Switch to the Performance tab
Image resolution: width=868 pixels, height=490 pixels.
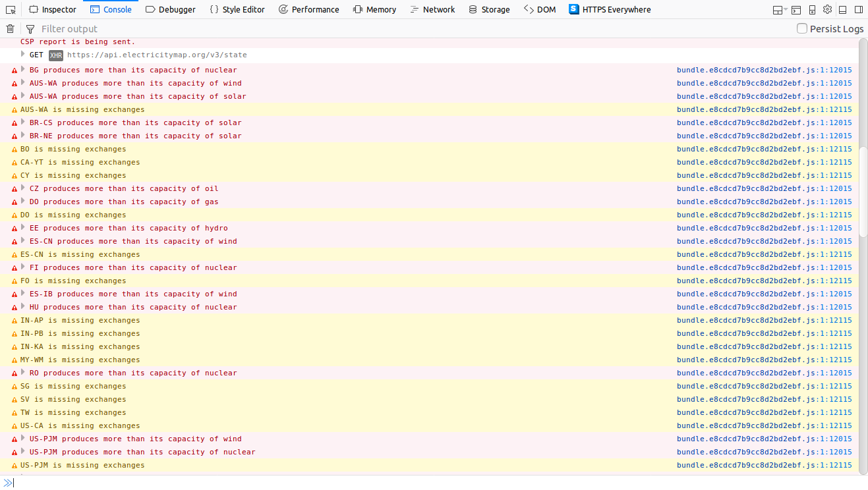(x=308, y=10)
